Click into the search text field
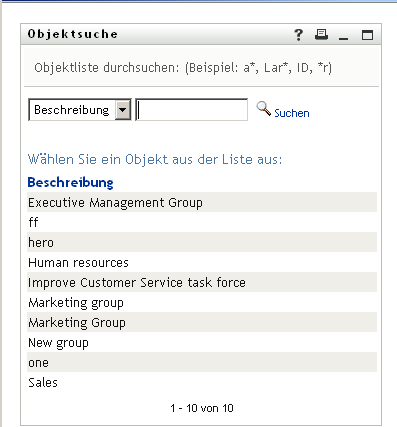Screen dimensions: 397x427 click(x=192, y=110)
